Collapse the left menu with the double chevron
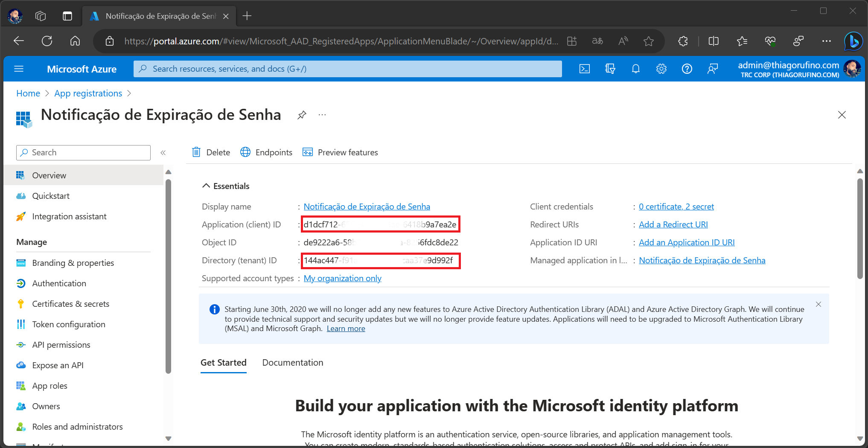This screenshot has height=448, width=868. 163,152
